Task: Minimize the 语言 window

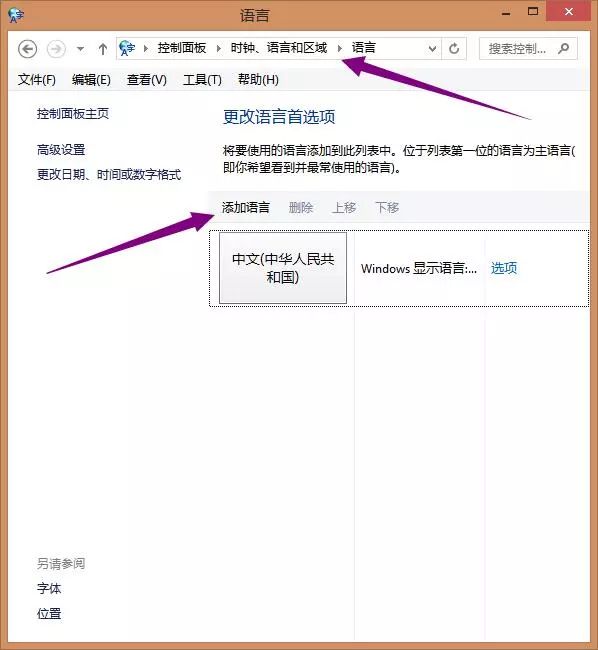Action: 506,12
